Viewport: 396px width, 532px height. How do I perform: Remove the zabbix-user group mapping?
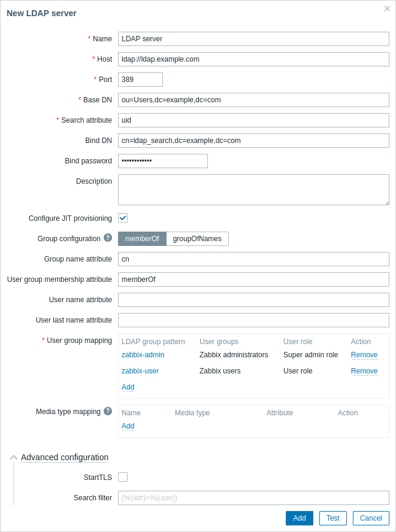coord(364,371)
